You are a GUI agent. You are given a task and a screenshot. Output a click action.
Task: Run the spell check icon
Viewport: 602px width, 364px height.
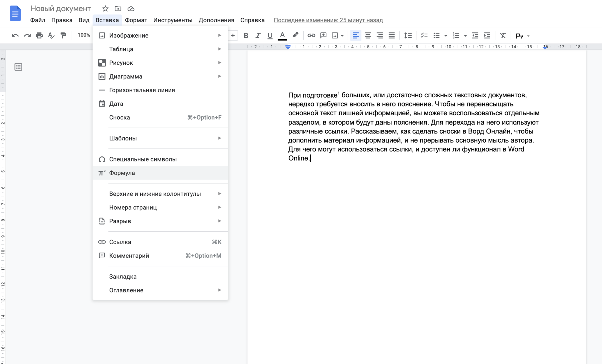click(51, 36)
